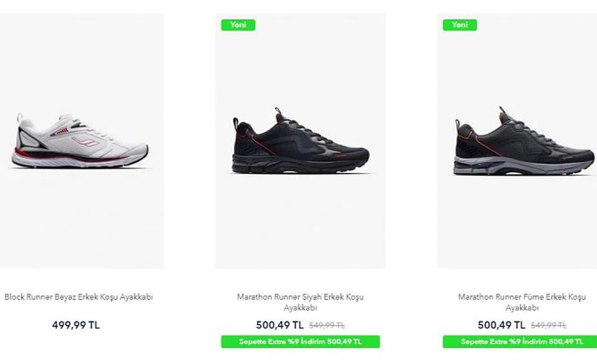Click the Block Runner Beyaz Erkek Koşu Ayakkabı title
597x364 pixels.
tap(79, 297)
